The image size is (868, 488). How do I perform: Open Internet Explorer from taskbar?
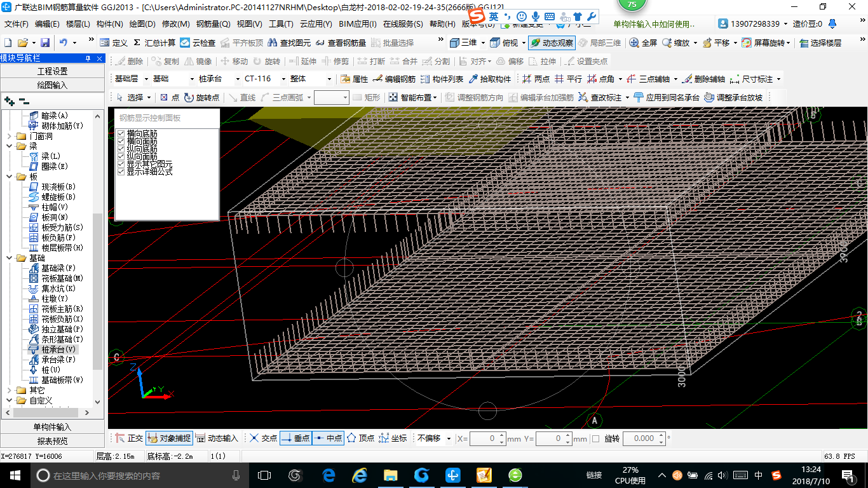pos(360,475)
